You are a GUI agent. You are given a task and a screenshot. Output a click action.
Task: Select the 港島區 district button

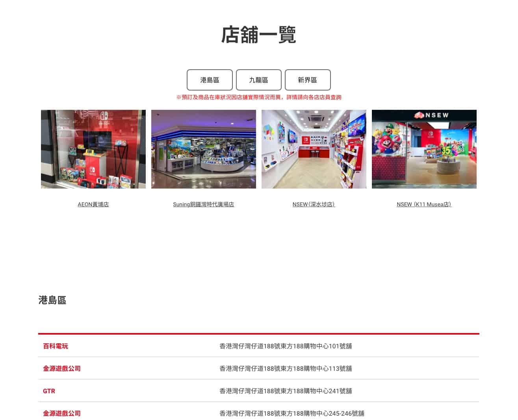tap(210, 80)
